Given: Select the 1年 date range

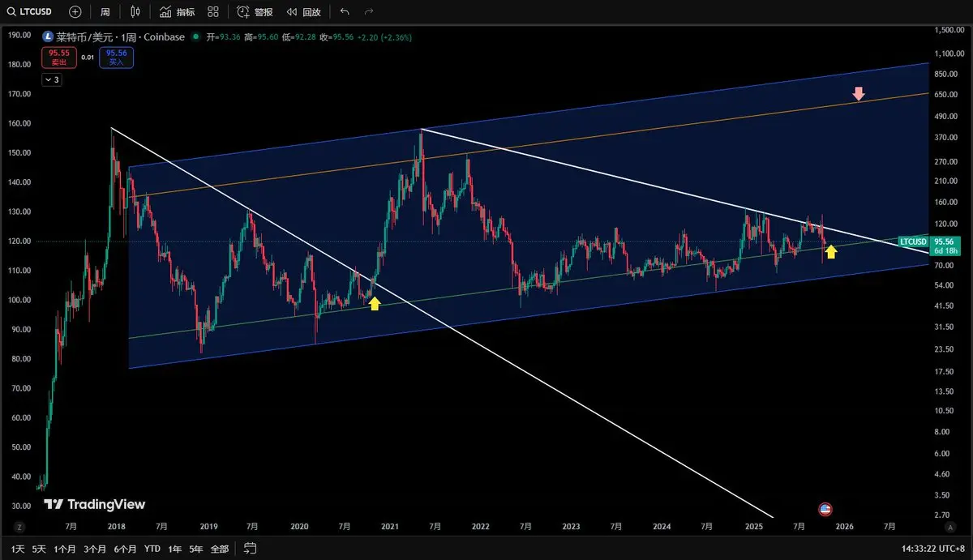Looking at the screenshot, I should pyautogui.click(x=175, y=549).
